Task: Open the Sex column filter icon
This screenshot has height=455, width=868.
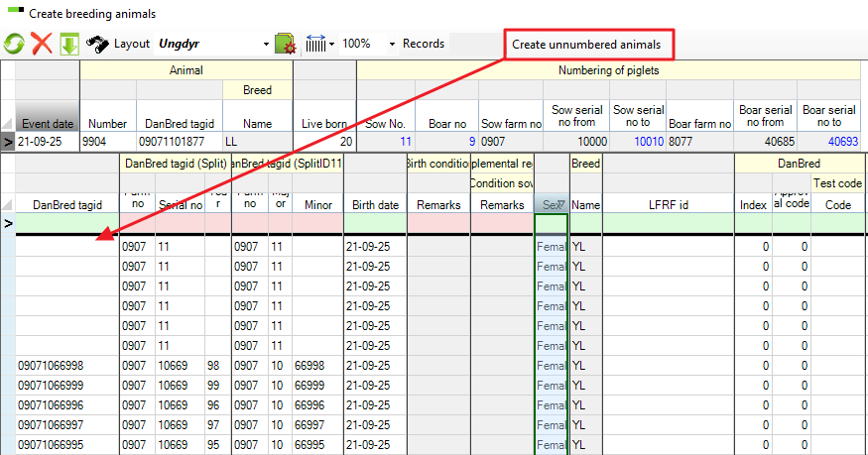Action: click(x=560, y=204)
